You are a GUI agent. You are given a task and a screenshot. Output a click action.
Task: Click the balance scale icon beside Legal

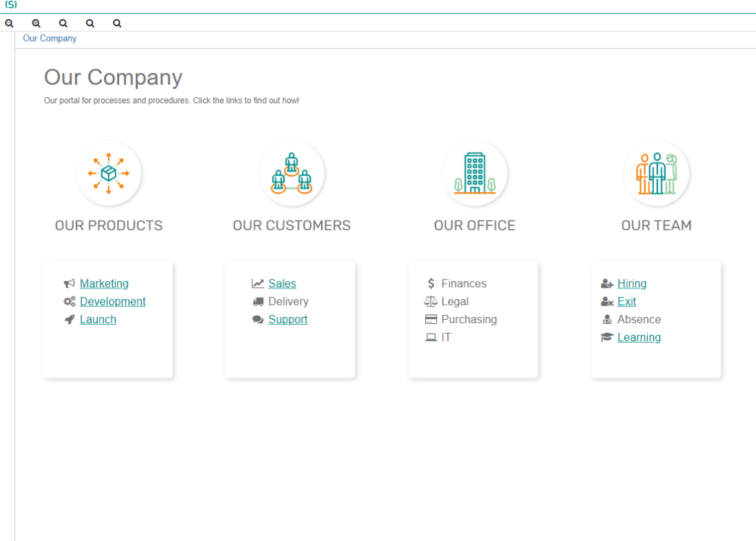click(431, 301)
